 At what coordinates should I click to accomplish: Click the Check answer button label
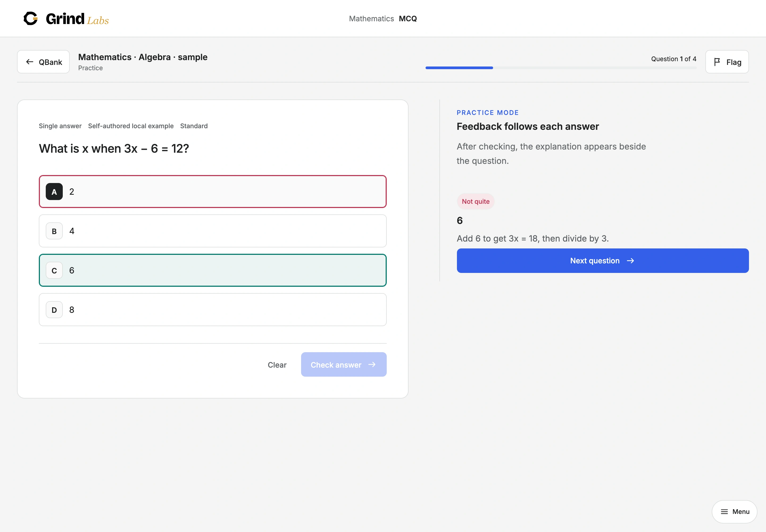[x=336, y=365]
